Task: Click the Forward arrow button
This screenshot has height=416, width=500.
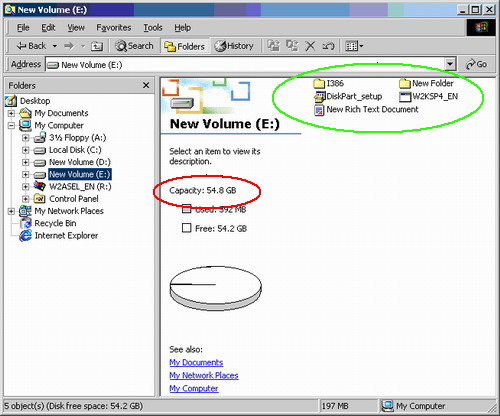Action: 69,46
